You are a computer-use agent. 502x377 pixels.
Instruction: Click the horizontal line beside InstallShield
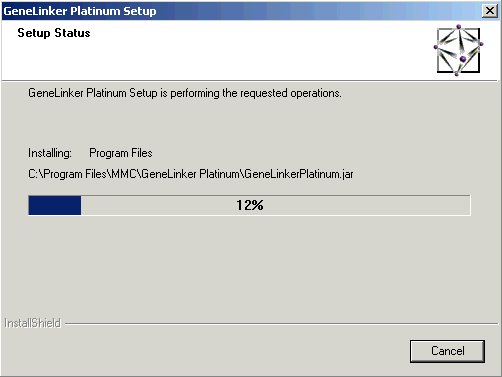(x=281, y=323)
